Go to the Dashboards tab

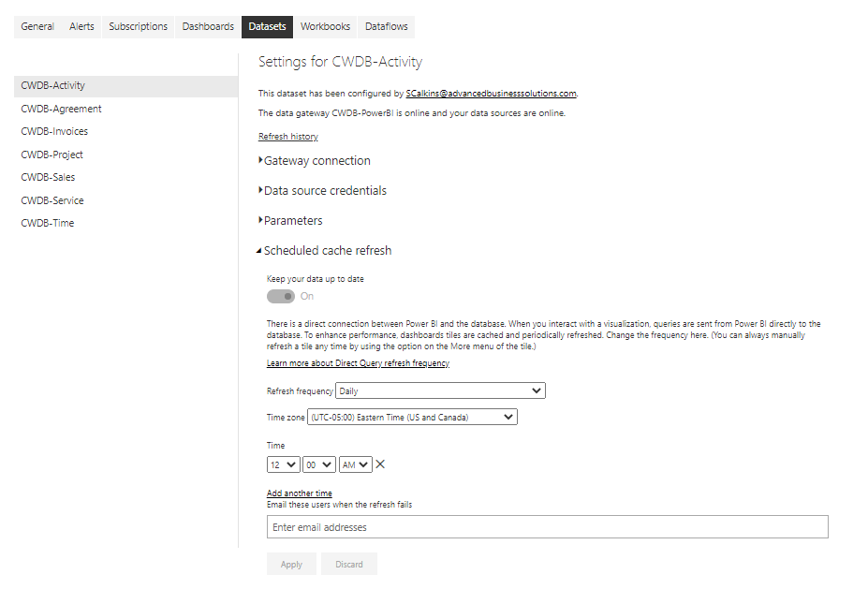pos(208,26)
